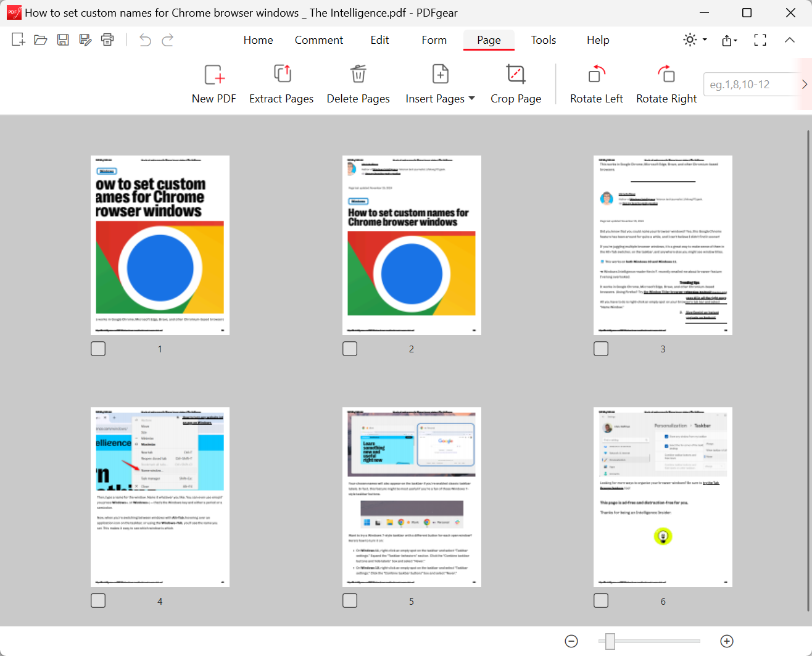
Task: Select the page 2 thumbnail
Action: coord(412,245)
